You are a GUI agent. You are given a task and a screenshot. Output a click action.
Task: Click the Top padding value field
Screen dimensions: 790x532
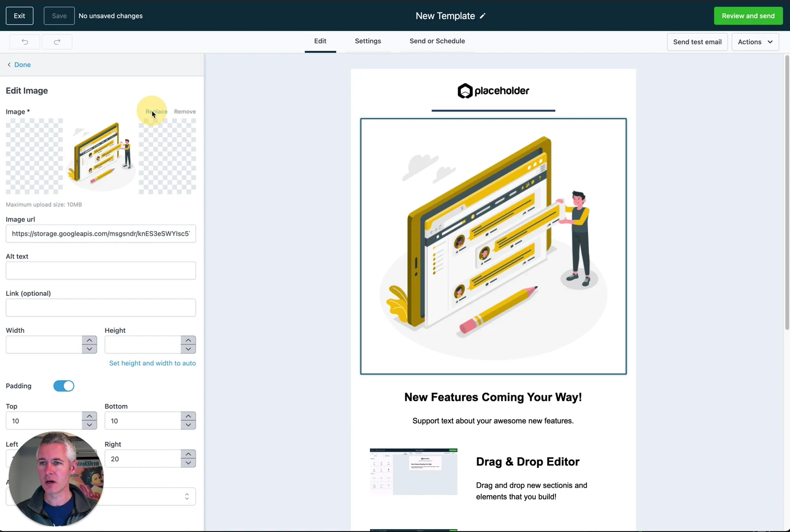pos(44,421)
